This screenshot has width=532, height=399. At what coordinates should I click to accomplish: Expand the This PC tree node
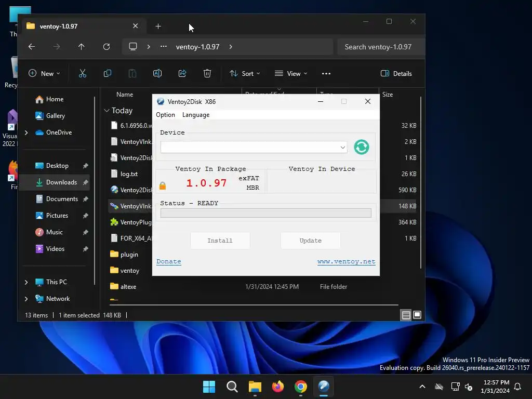[x=26, y=282]
